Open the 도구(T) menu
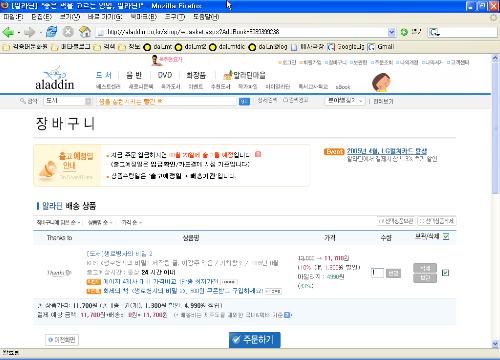 tap(175, 17)
